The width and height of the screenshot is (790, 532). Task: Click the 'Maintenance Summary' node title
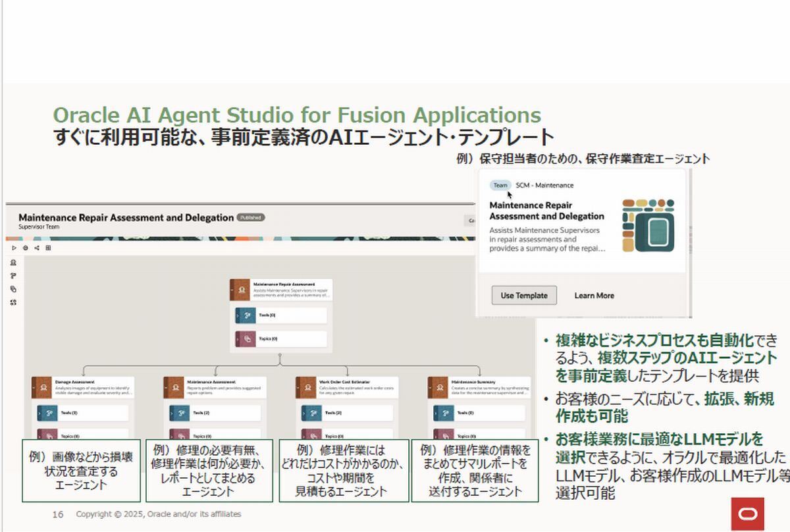(473, 382)
